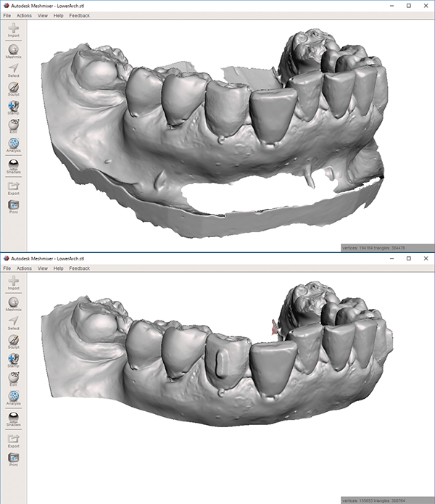Open Analysis tool in the bottom window
Viewport: 435px width, 504px height.
pos(14,396)
